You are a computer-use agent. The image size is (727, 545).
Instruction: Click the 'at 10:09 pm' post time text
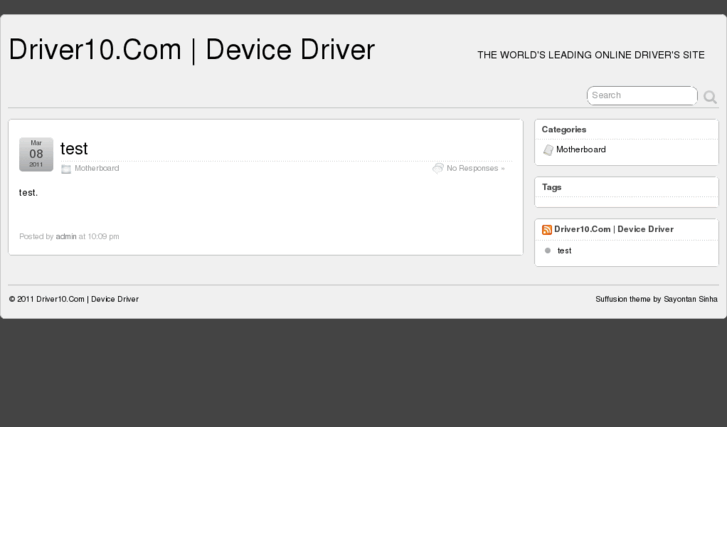pyautogui.click(x=99, y=236)
